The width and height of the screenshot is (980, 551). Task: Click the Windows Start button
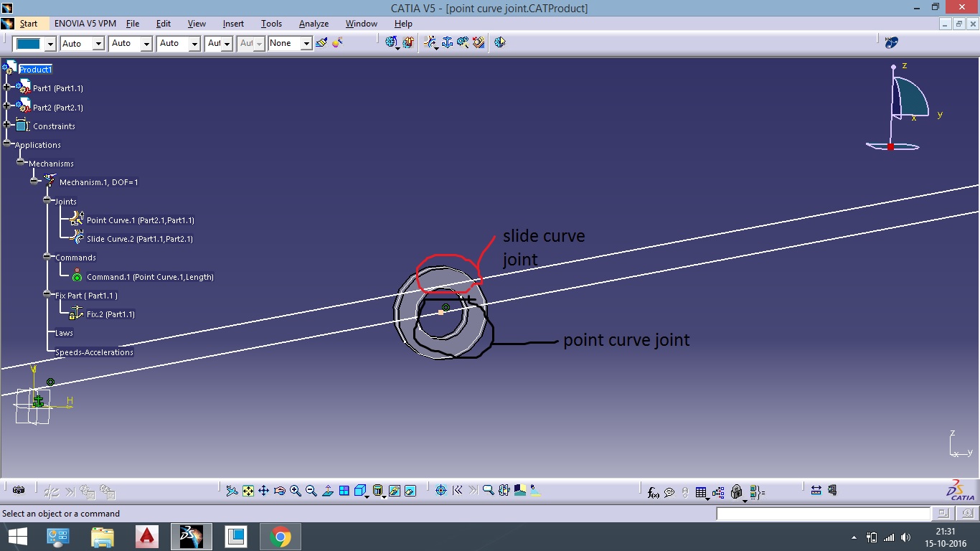point(17,537)
